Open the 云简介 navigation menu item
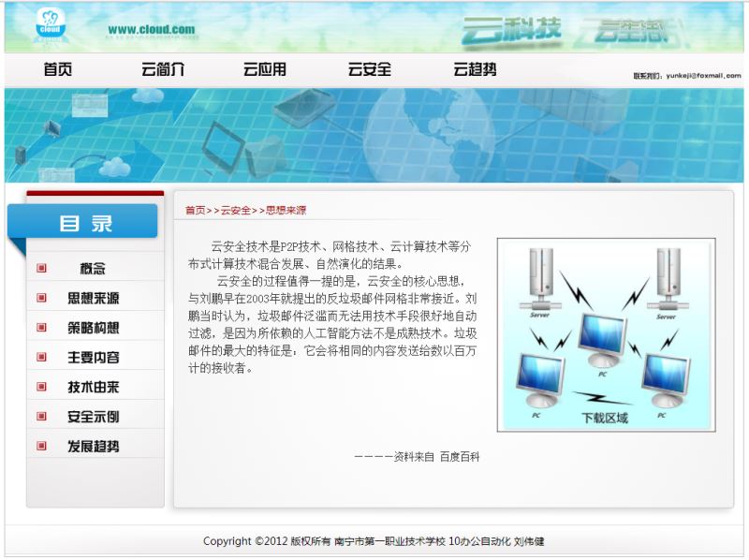 [163, 69]
